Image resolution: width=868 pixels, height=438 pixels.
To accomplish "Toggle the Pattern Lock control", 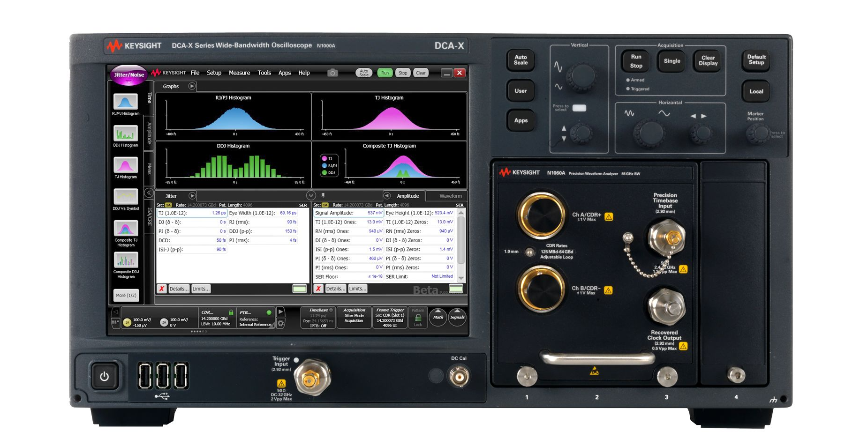I will [x=417, y=318].
